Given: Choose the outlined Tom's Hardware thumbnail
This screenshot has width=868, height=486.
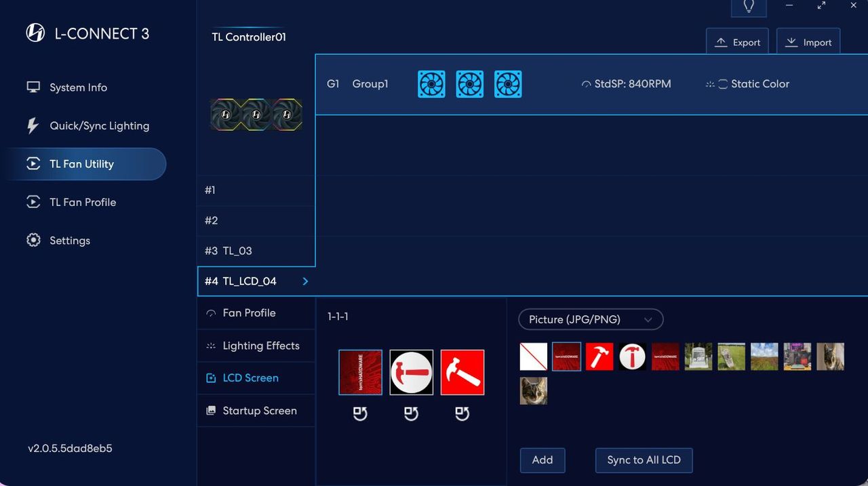Looking at the screenshot, I should tap(566, 357).
